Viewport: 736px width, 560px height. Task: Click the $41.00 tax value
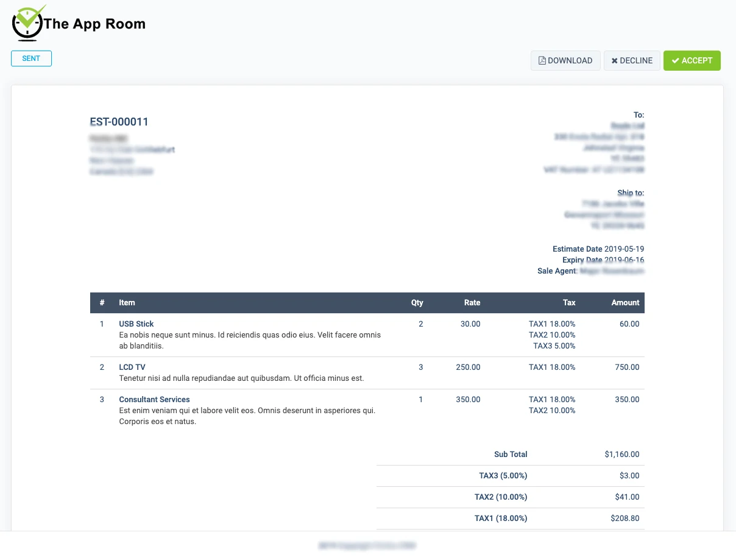(x=628, y=497)
